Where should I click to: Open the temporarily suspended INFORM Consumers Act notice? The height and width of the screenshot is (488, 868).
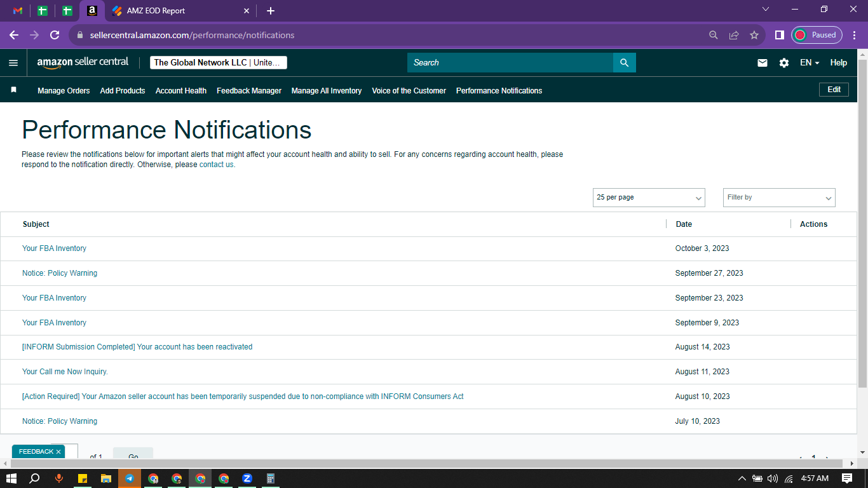pos(243,396)
